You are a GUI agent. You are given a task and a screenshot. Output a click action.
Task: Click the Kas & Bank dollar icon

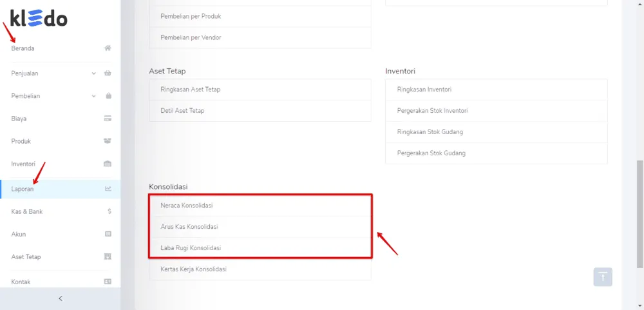pyautogui.click(x=109, y=211)
